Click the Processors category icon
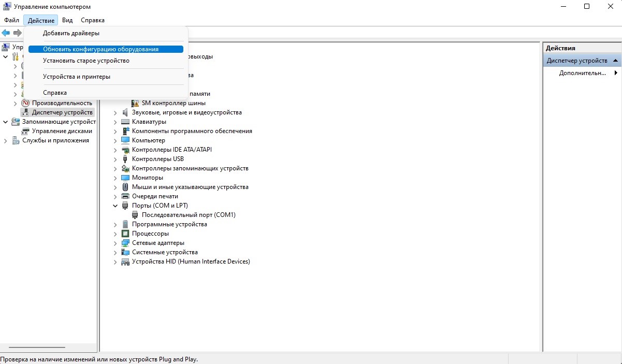This screenshot has height=364, width=622. point(125,234)
